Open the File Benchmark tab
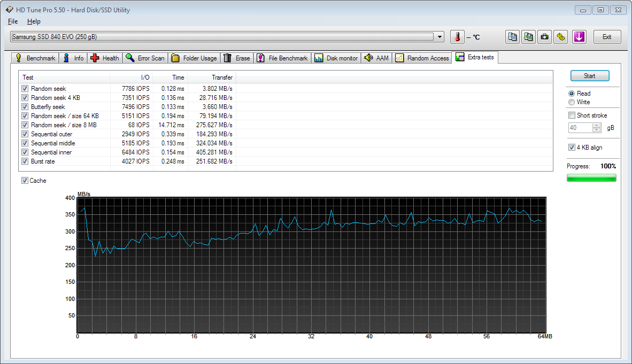This screenshot has width=632, height=364. (x=282, y=58)
